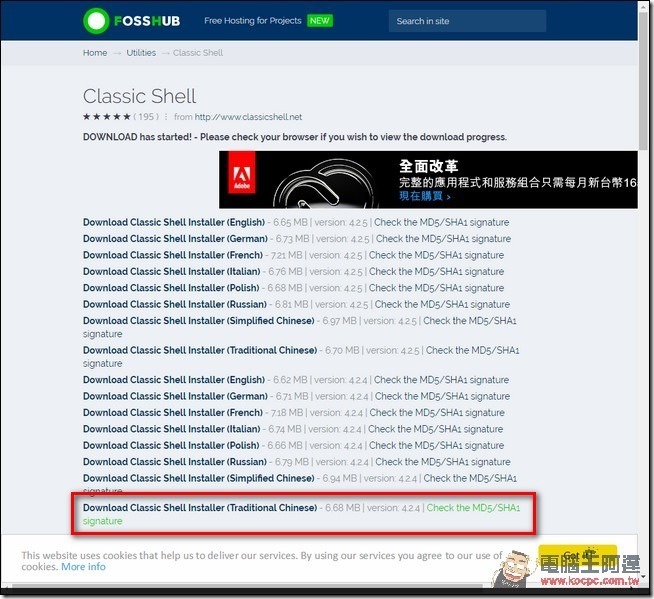Download Italian installer version 4.2.5
This screenshot has height=599, width=654.
[171, 272]
